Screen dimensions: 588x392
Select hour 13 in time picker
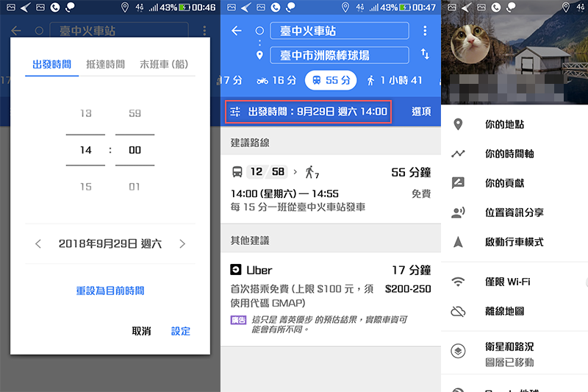85,113
